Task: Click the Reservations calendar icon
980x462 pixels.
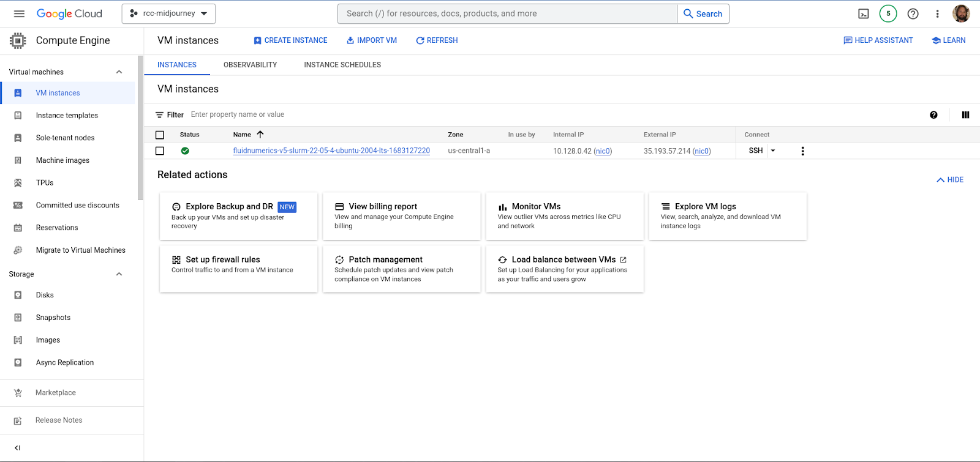Action: click(18, 228)
